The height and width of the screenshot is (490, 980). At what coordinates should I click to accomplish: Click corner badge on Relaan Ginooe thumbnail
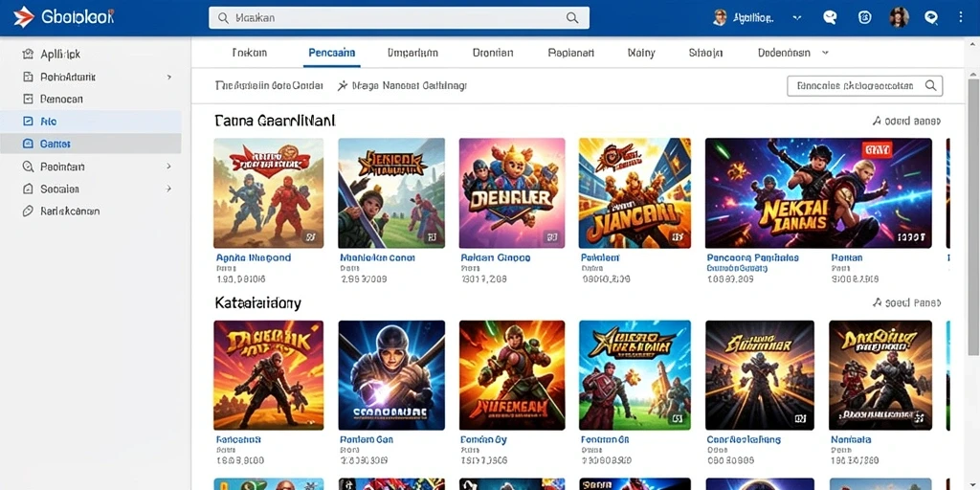click(550, 237)
